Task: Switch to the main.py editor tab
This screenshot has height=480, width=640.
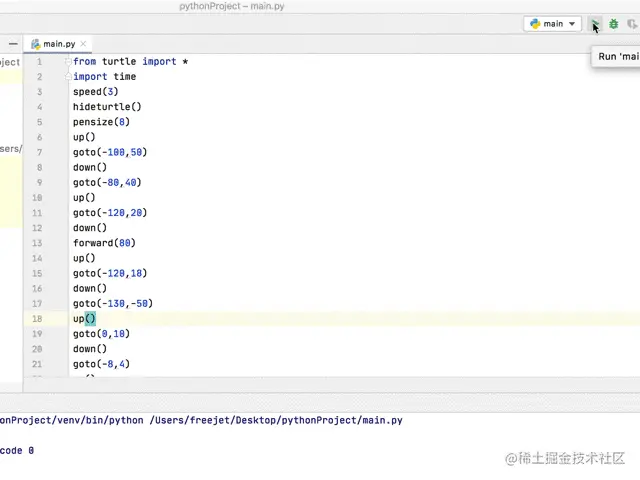Action: coord(59,44)
